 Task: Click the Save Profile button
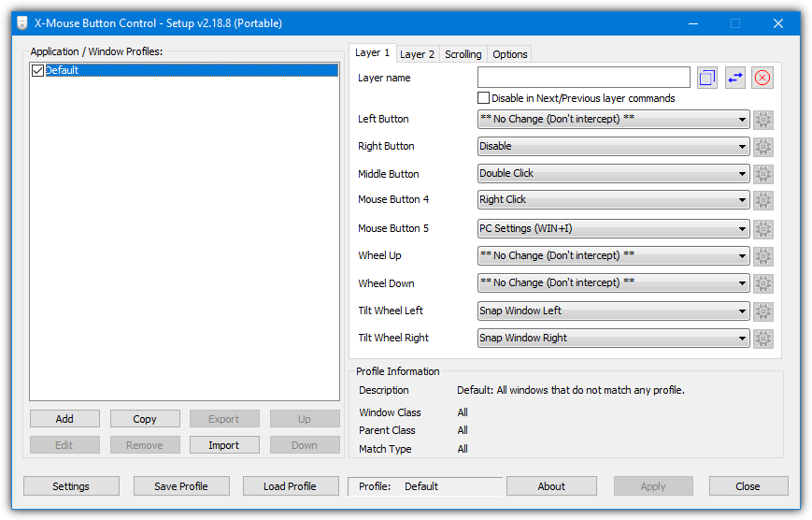pyautogui.click(x=181, y=486)
